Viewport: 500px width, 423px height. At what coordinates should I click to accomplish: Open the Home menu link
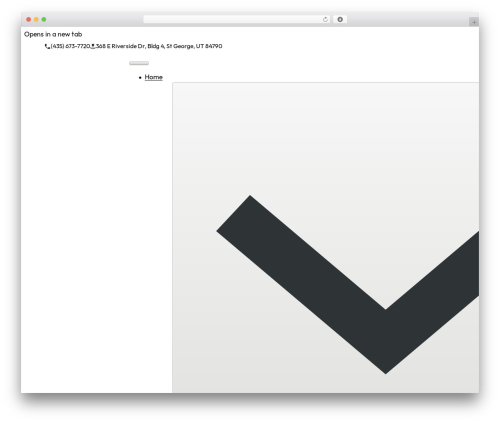click(154, 77)
